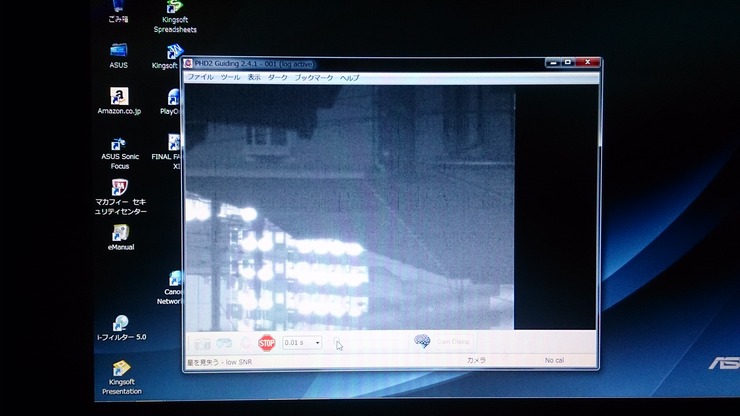This screenshot has height=416, width=740.
Task: Select the Kingsoft Writer desktop icon
Action: click(168, 57)
